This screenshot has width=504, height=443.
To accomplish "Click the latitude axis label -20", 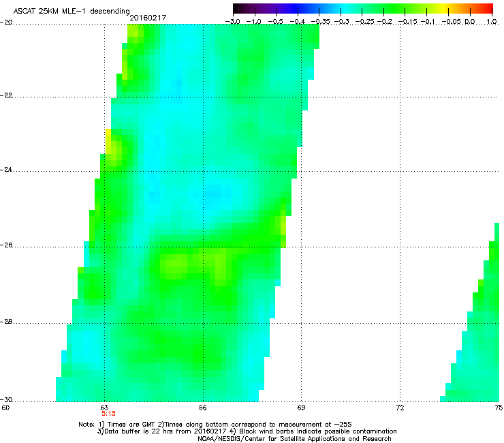I will 6,22.
